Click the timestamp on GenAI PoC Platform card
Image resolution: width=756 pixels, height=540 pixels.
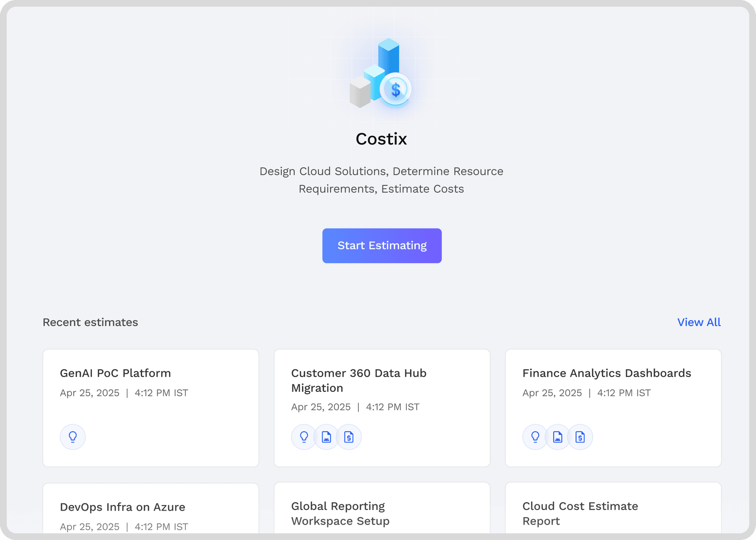[124, 393]
